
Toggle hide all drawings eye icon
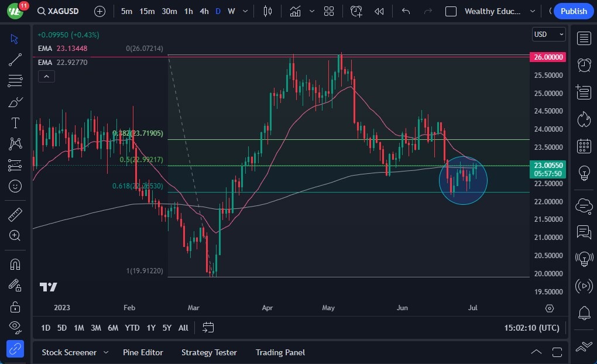click(15, 327)
